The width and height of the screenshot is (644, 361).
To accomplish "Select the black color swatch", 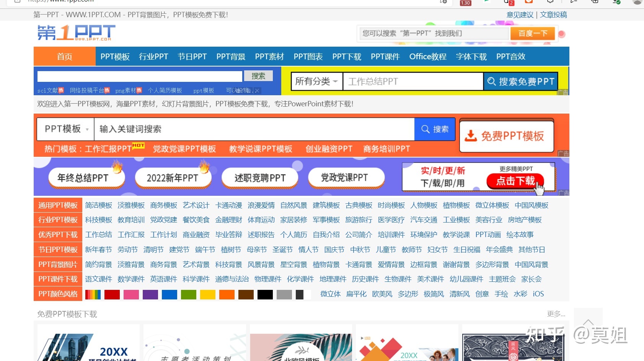I will [265, 294].
